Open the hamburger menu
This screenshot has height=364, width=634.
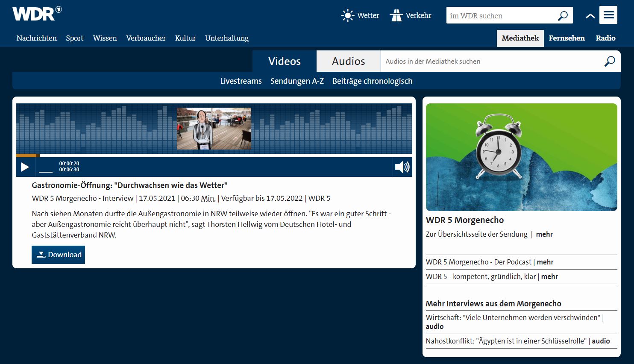tap(608, 15)
